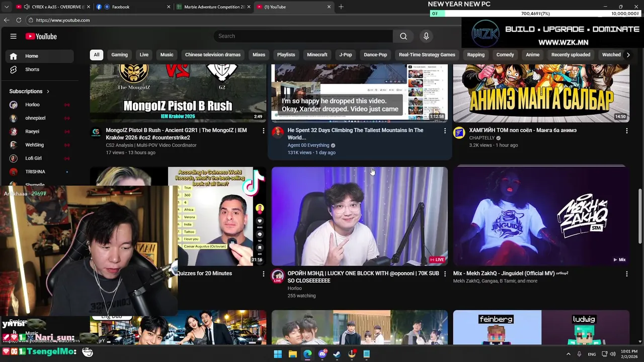Click the search magnifier button
Screen dimensions: 644x362
pos(404,36)
